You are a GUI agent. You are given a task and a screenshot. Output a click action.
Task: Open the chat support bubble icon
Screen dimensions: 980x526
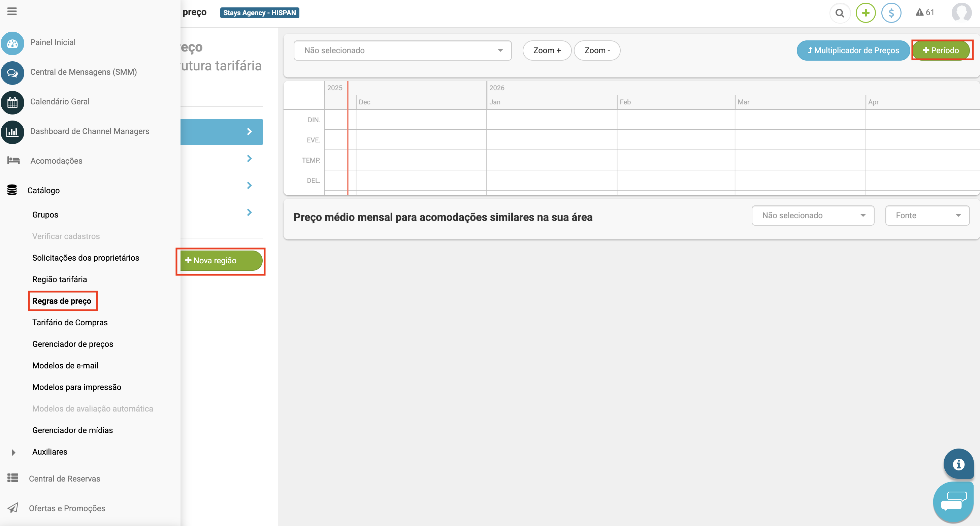[x=953, y=502]
